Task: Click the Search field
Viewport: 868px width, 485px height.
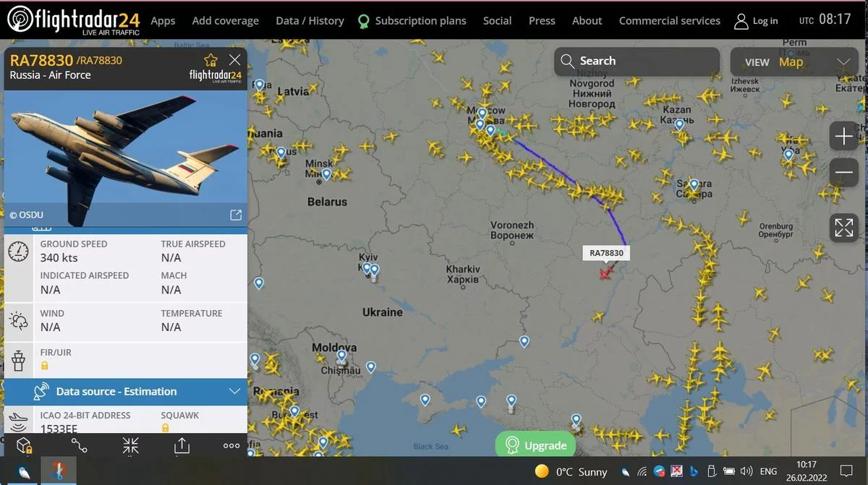Action: [637, 61]
